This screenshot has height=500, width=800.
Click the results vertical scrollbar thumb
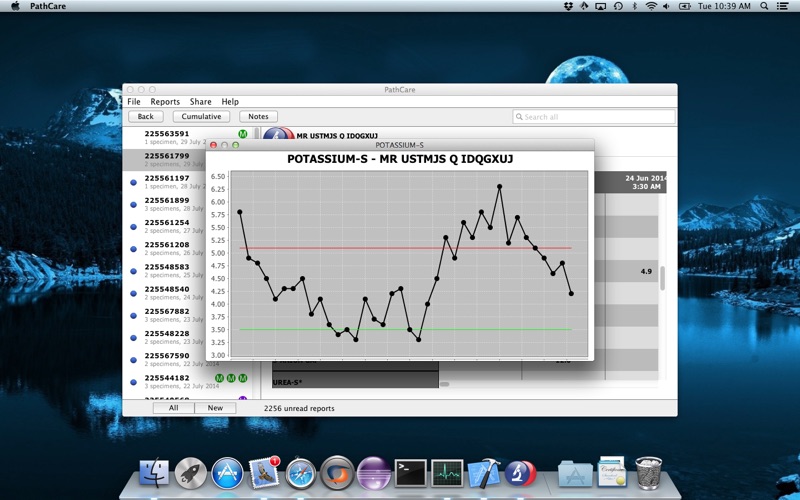(x=662, y=278)
